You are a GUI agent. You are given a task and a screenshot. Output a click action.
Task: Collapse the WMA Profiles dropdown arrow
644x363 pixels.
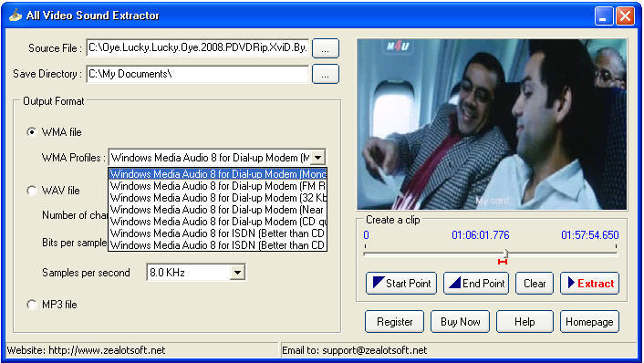click(317, 158)
